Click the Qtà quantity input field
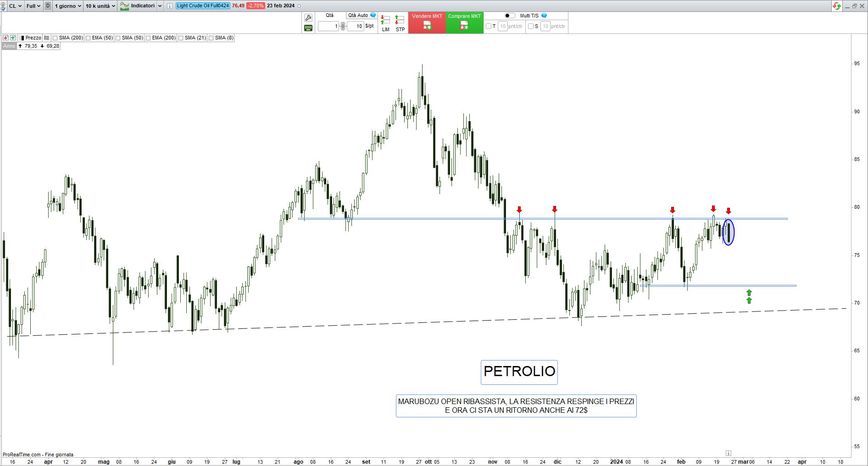The image size is (868, 466). pyautogui.click(x=328, y=26)
